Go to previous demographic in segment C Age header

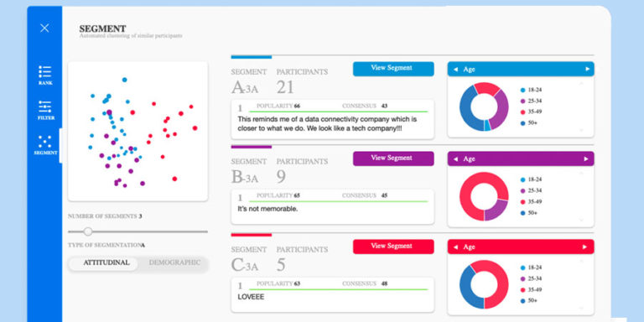click(x=455, y=247)
